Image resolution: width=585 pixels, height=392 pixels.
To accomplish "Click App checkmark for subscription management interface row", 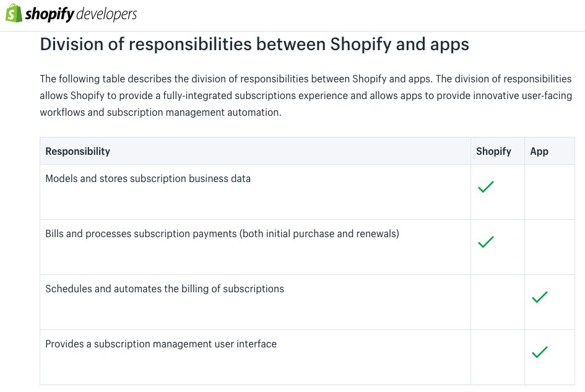I will 539,352.
